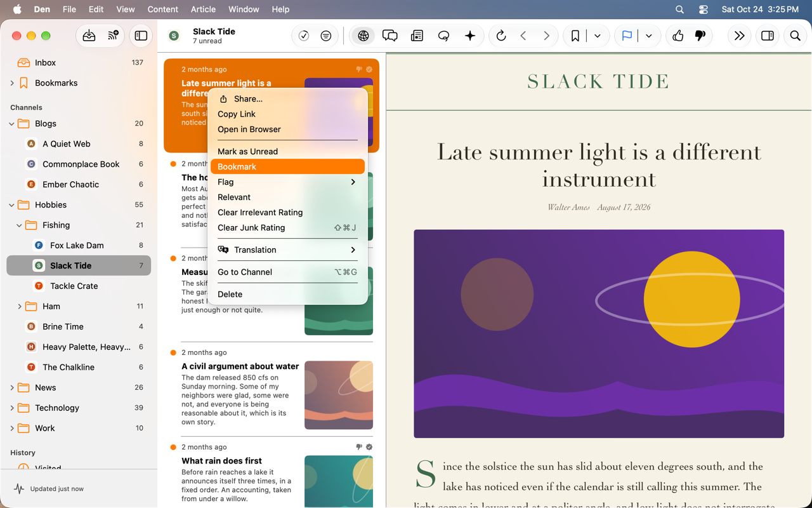The image size is (812, 508).
Task: Collapse the Blogs folder
Action: [12, 124]
